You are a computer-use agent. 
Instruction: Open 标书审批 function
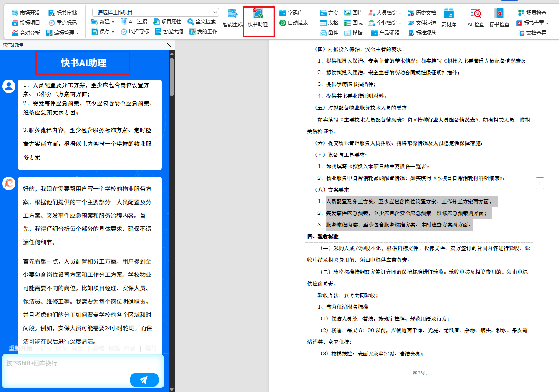click(63, 13)
